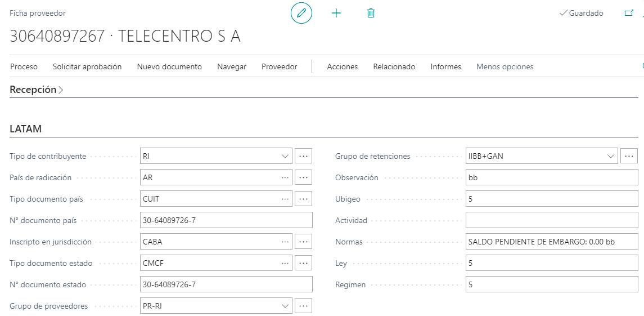Click ellipsis button beside Inscripto en jurisdicción
Viewport: 644px width, 316px height.
[304, 242]
